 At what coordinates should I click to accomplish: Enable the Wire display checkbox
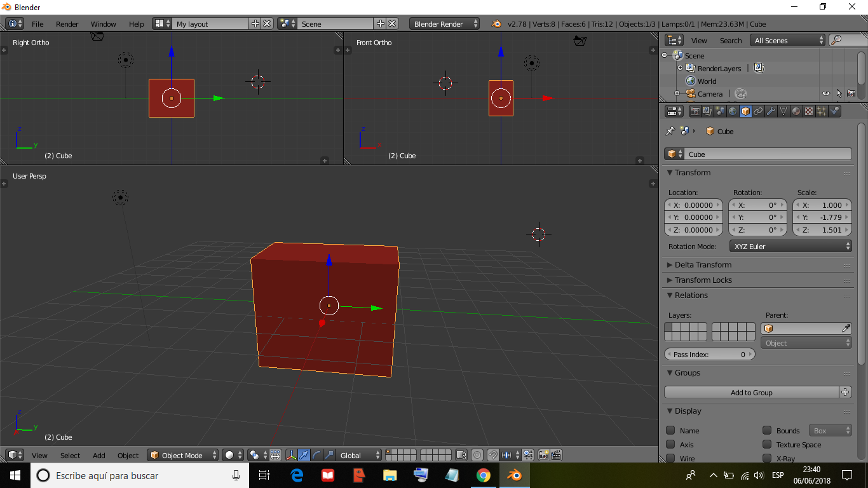tap(672, 459)
